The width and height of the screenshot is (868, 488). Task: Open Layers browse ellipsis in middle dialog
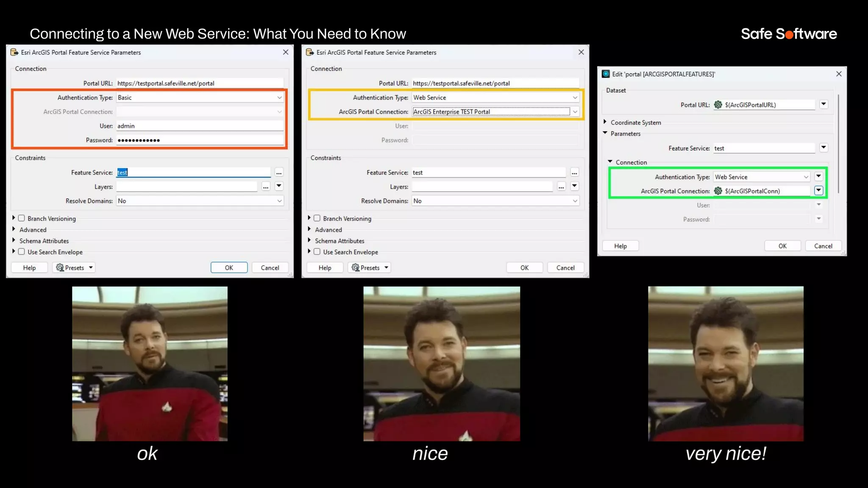(561, 186)
